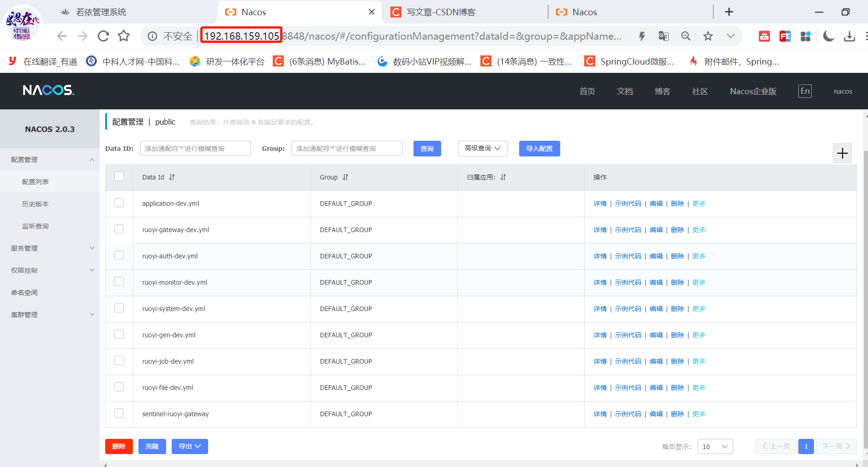Screen dimensions: 868x467
Task: Go back with the browser back arrow
Action: pos(62,36)
